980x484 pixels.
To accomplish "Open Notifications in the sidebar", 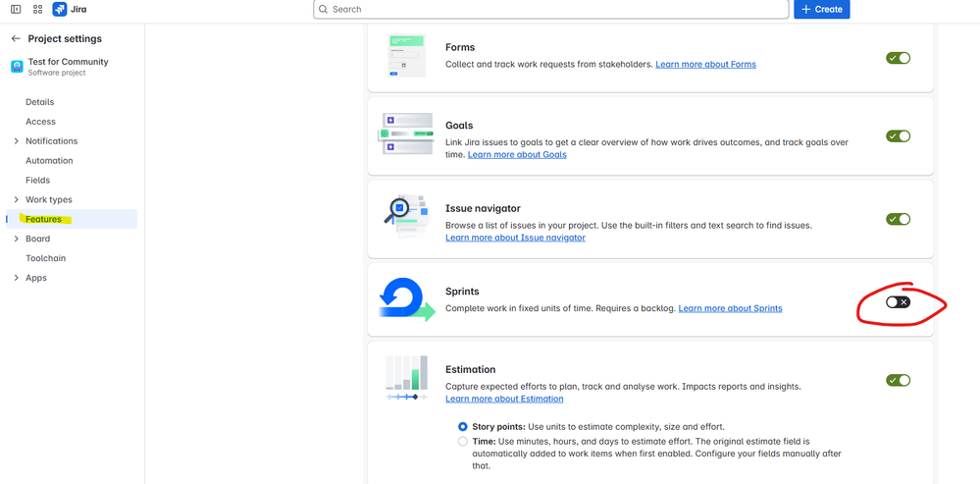I will [52, 141].
